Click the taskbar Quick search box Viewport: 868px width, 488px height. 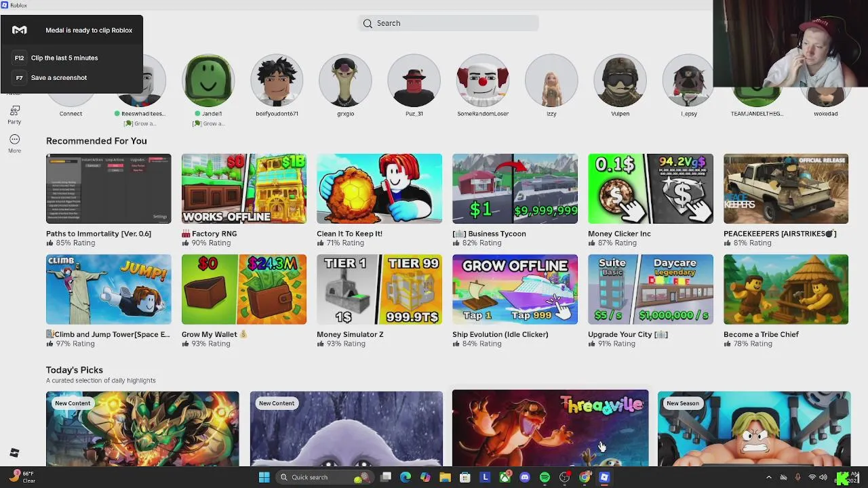323,477
